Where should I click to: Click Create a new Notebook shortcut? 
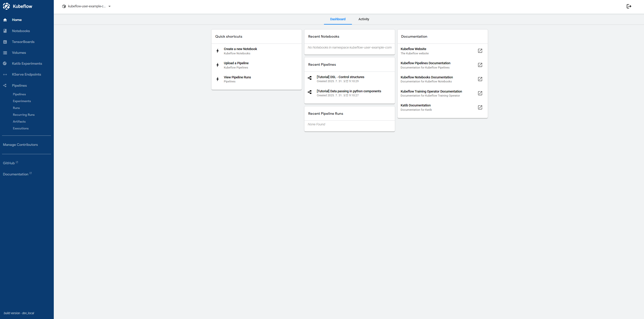point(240,49)
